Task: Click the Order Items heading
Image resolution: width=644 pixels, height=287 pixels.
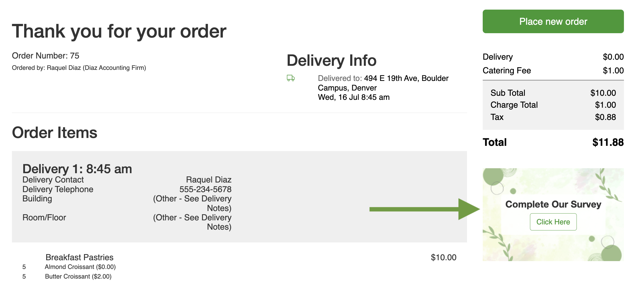Action: pyautogui.click(x=55, y=133)
